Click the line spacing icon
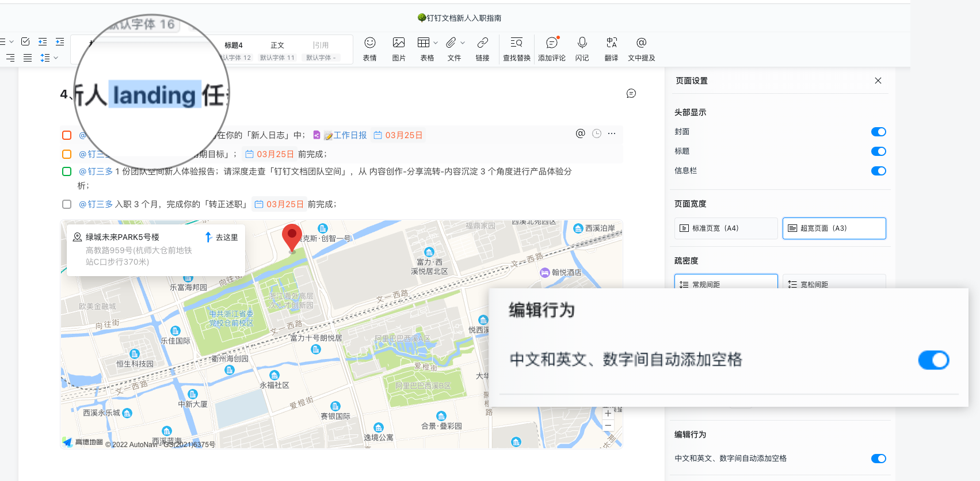This screenshot has height=481, width=980. click(x=45, y=58)
